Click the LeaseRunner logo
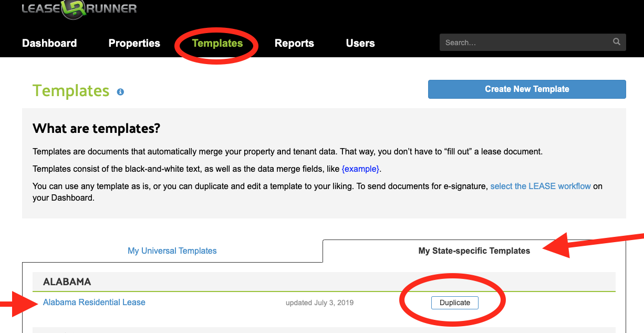The width and height of the screenshot is (644, 333). 79,9
